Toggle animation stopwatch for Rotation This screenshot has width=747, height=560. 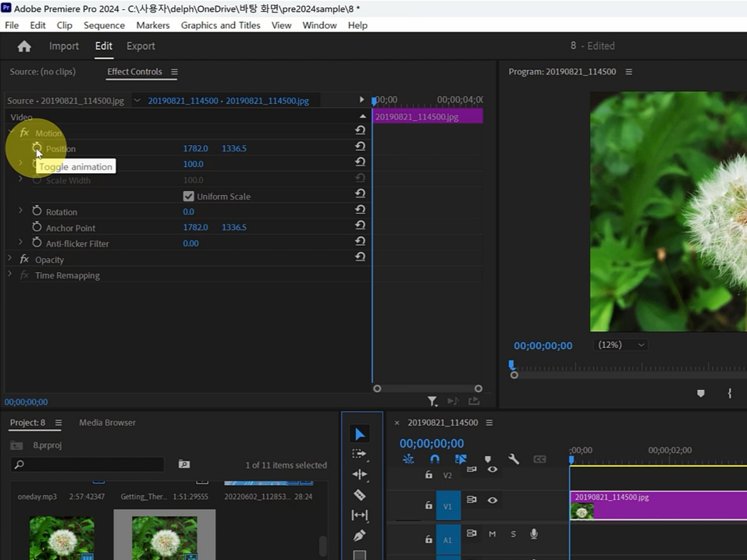coord(37,211)
